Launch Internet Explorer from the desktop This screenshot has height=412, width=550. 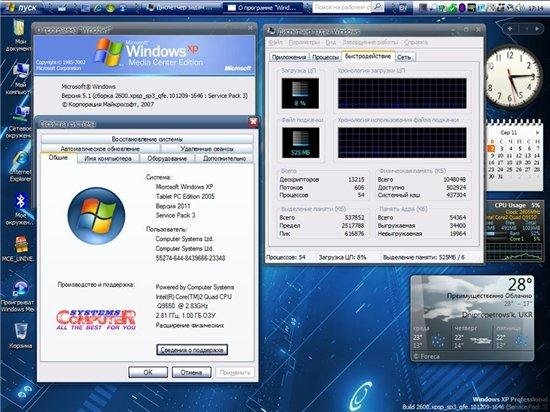pos(20,166)
